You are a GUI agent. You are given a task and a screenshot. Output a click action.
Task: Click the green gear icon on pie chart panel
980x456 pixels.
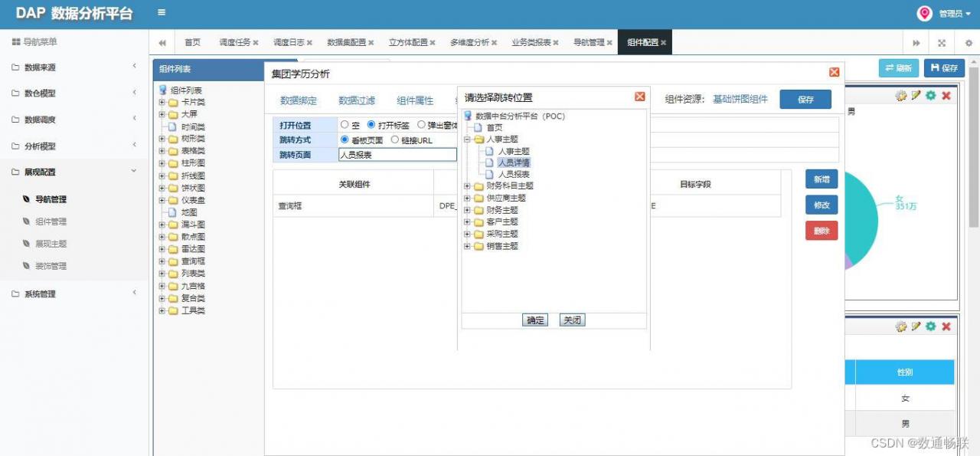(x=931, y=96)
